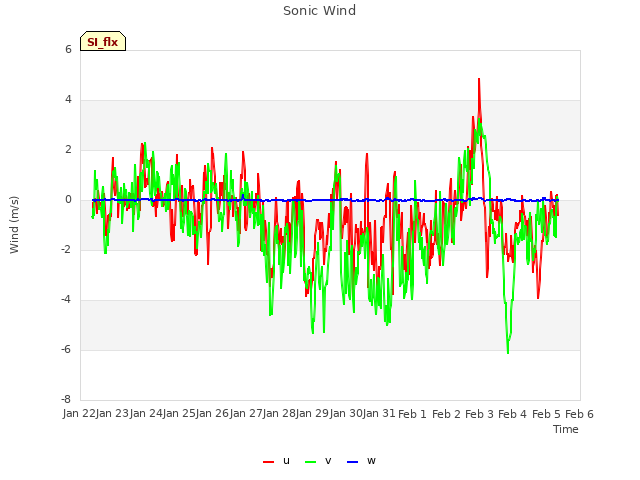Click the Sonic Wind chart title
Screen dimensions: 640x480
pyautogui.click(x=320, y=11)
